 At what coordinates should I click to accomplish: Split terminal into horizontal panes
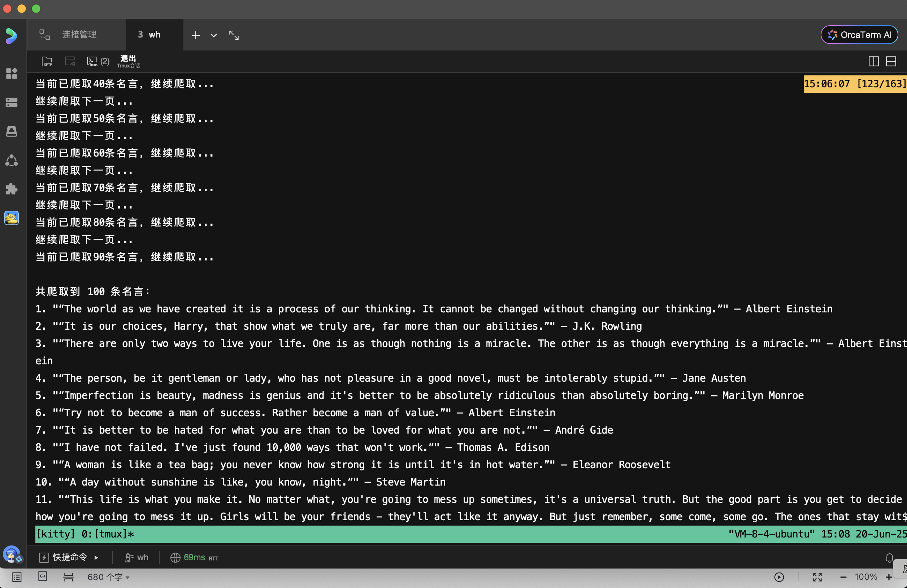(x=891, y=61)
